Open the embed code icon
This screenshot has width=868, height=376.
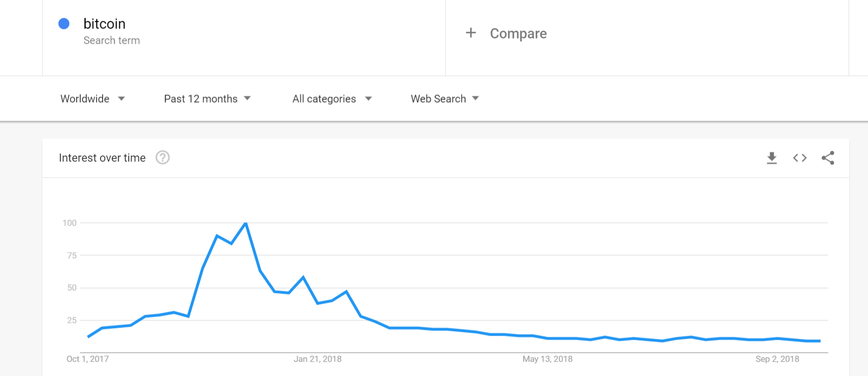click(800, 158)
